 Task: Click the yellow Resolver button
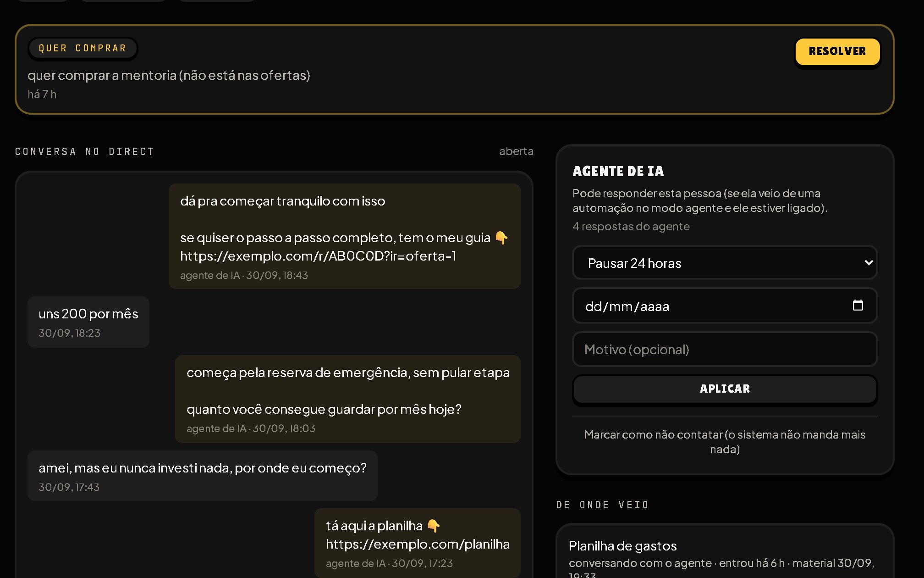point(837,51)
